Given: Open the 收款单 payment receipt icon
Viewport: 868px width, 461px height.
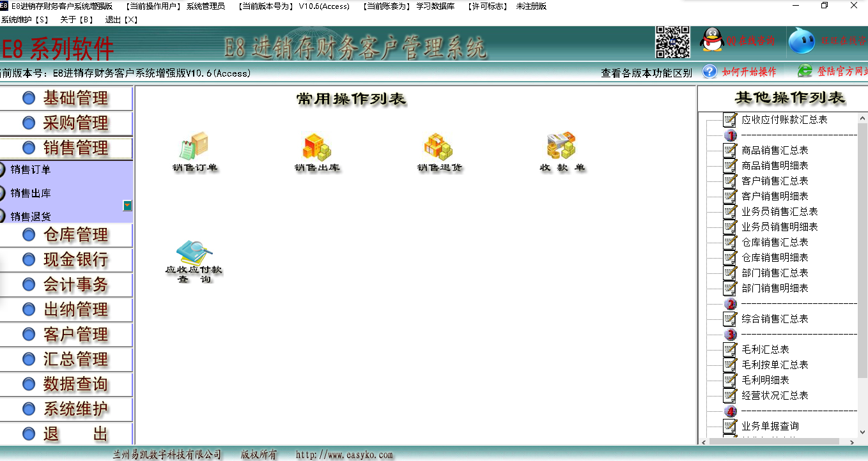Looking at the screenshot, I should click(x=562, y=153).
